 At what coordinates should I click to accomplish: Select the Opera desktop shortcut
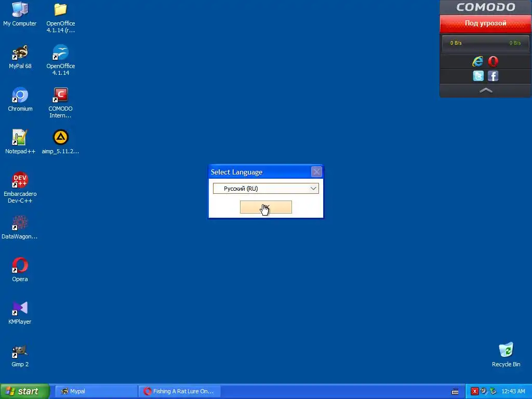[20, 270]
